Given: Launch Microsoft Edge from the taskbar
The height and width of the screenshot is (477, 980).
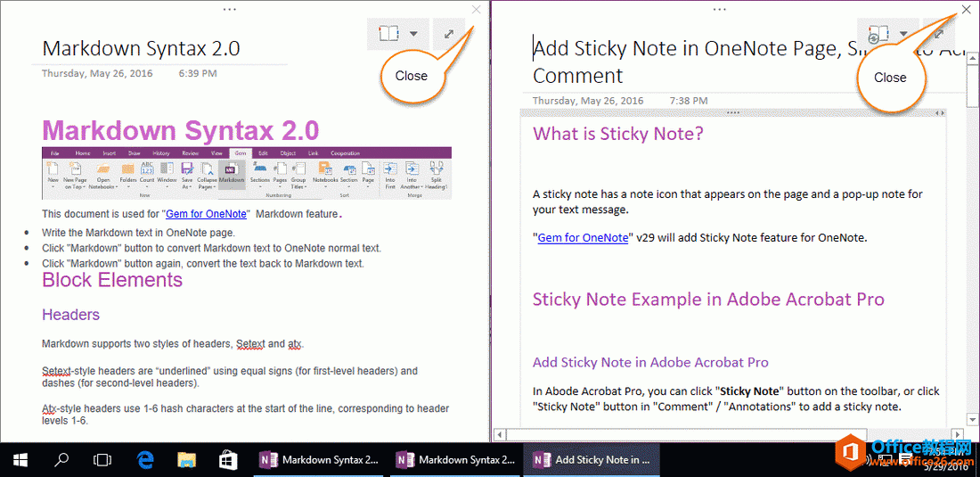Looking at the screenshot, I should pos(145,461).
